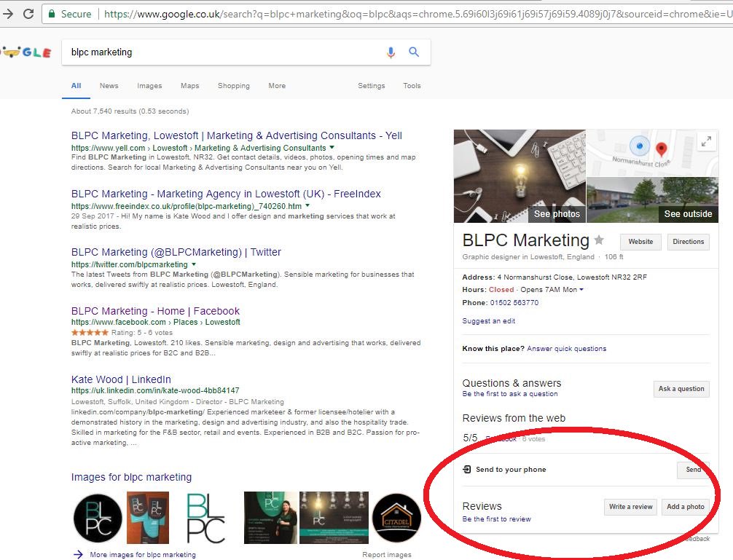Open the BLPC Marketing Yell result
The height and width of the screenshot is (560, 733).
237,135
